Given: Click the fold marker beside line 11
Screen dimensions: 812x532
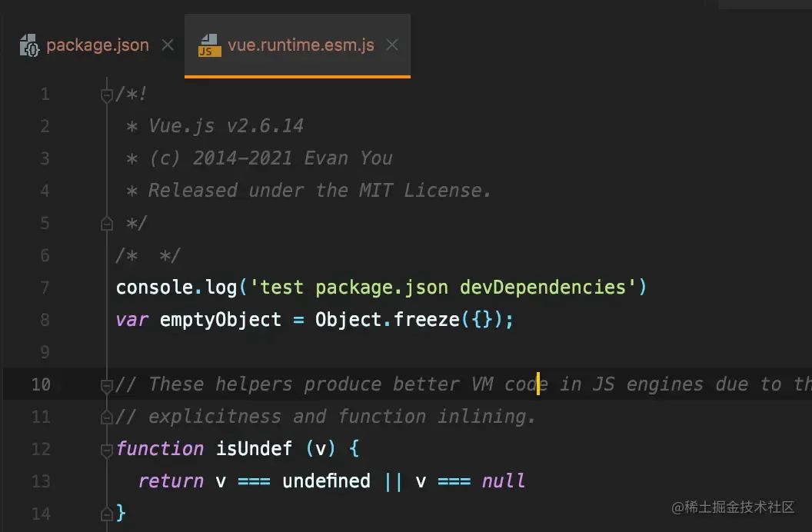Looking at the screenshot, I should click(x=106, y=416).
